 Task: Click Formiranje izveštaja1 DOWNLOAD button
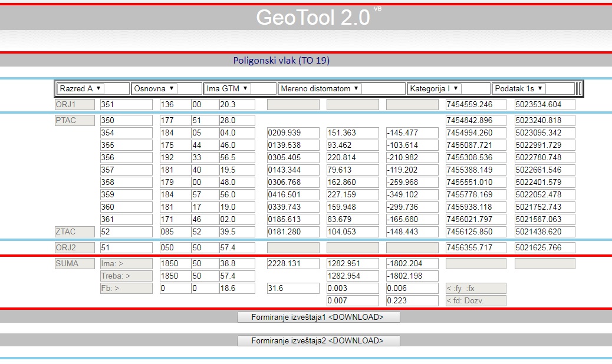(318, 317)
